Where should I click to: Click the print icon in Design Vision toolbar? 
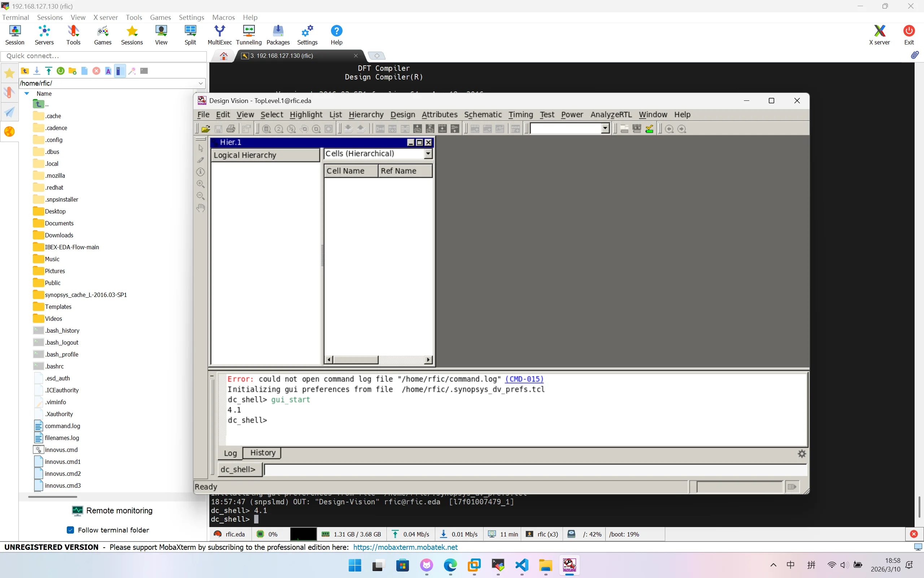click(231, 129)
